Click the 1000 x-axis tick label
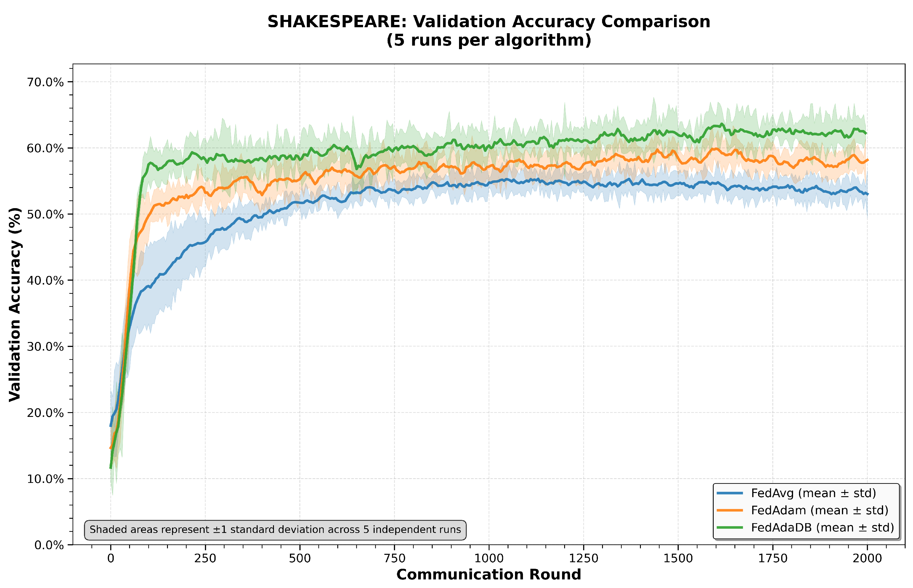Image resolution: width=913 pixels, height=588 pixels. point(489,559)
